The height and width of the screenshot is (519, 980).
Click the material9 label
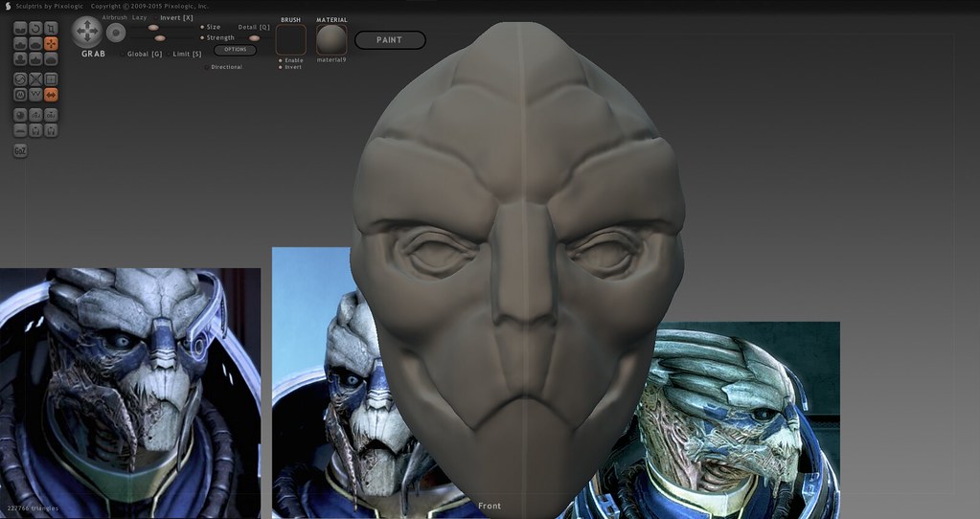point(331,60)
